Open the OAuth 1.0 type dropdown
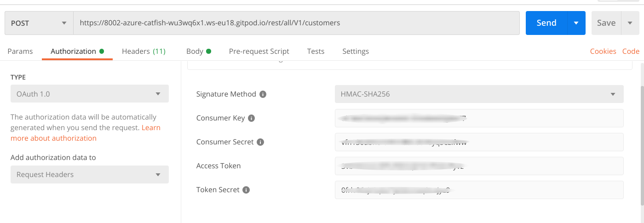 pyautogui.click(x=90, y=94)
